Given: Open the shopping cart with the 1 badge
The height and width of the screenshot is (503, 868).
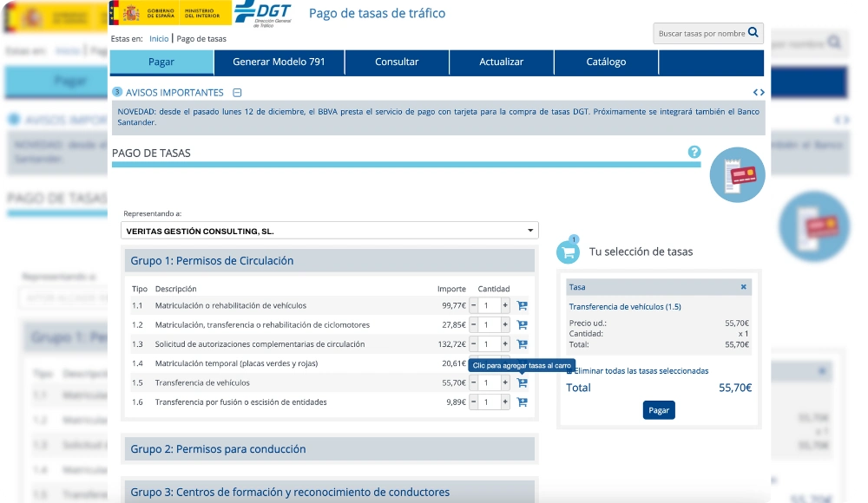Looking at the screenshot, I should pos(569,251).
